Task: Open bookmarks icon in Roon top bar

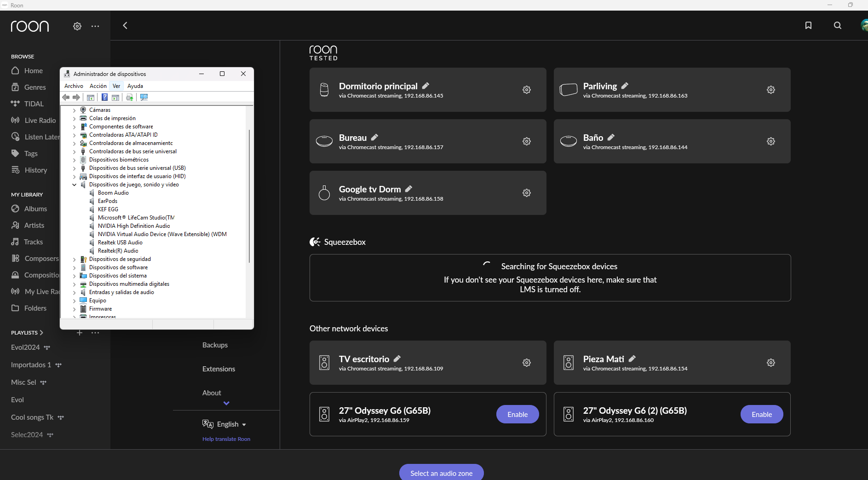Action: [808, 26]
